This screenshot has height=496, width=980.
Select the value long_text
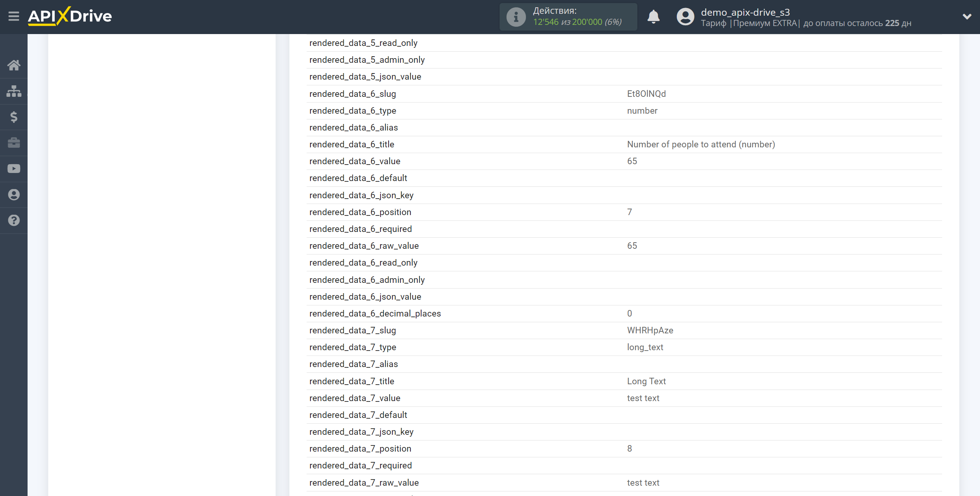click(645, 347)
